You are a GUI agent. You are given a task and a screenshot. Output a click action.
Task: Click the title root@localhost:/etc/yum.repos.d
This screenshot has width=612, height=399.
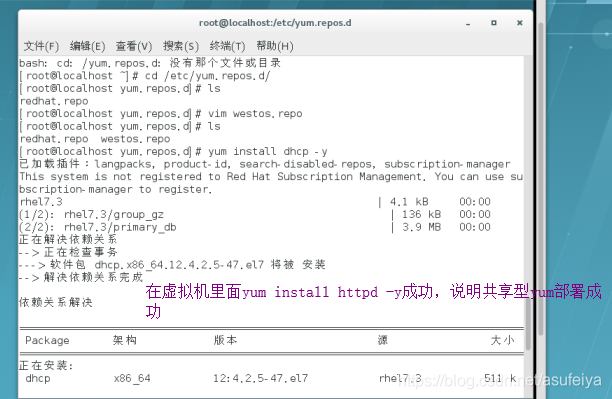point(275,23)
